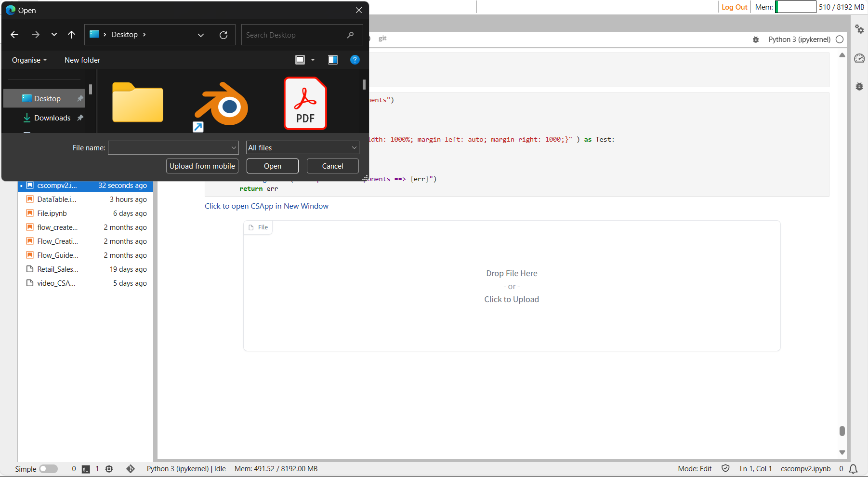The height and width of the screenshot is (477, 868).
Task: Change the file view layout icon
Action: [300, 60]
